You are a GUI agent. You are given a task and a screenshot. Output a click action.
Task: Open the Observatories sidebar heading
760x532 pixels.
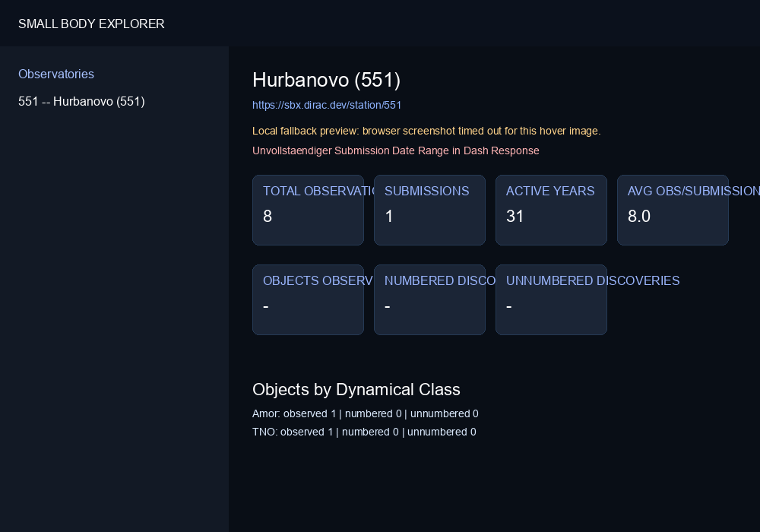tap(56, 74)
